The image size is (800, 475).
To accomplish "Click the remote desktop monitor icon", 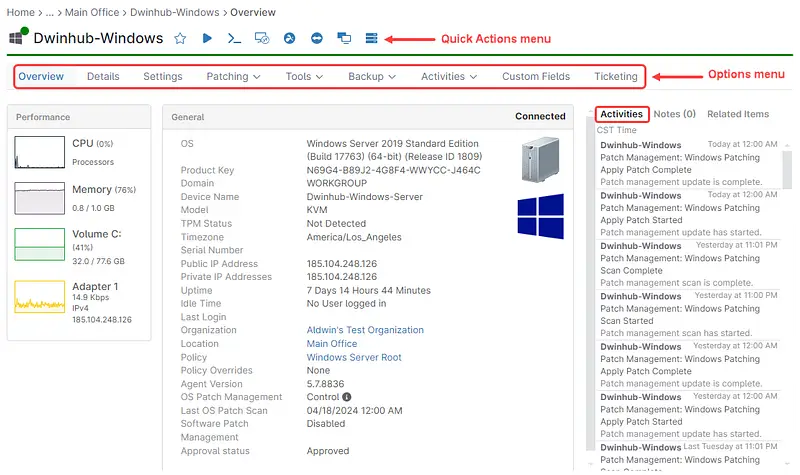I will point(263,39).
